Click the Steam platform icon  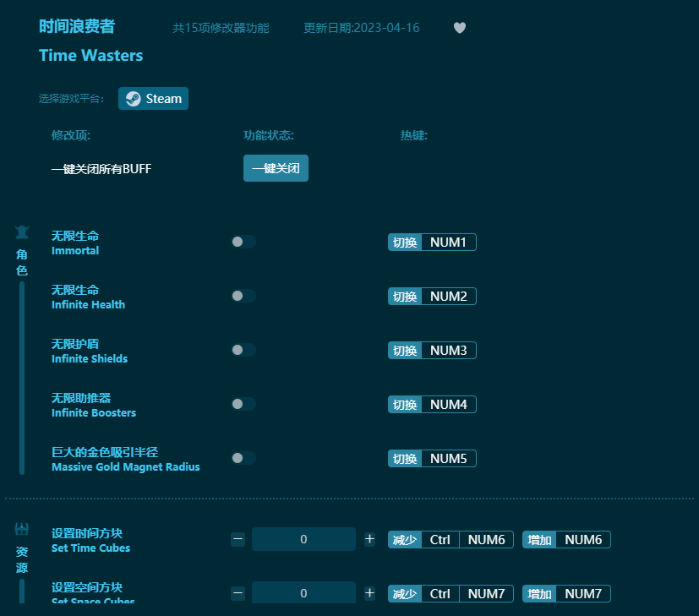[x=133, y=98]
